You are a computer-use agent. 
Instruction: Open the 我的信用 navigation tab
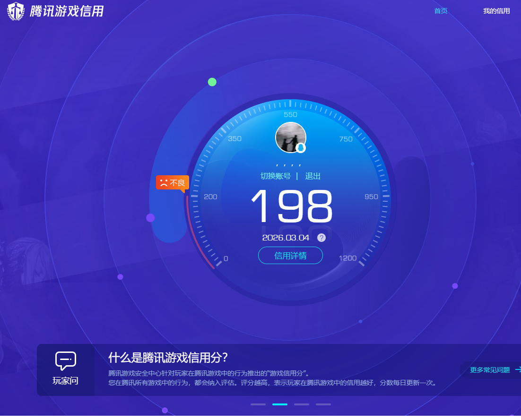coord(496,11)
